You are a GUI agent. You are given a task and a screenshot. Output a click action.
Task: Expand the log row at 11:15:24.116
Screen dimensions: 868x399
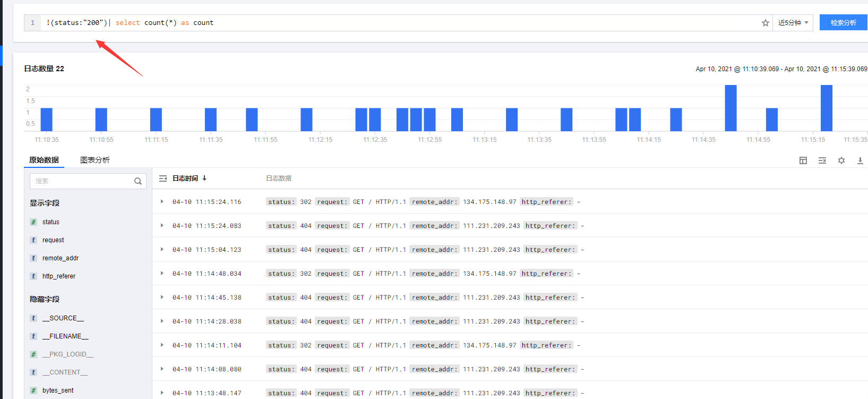(162, 201)
